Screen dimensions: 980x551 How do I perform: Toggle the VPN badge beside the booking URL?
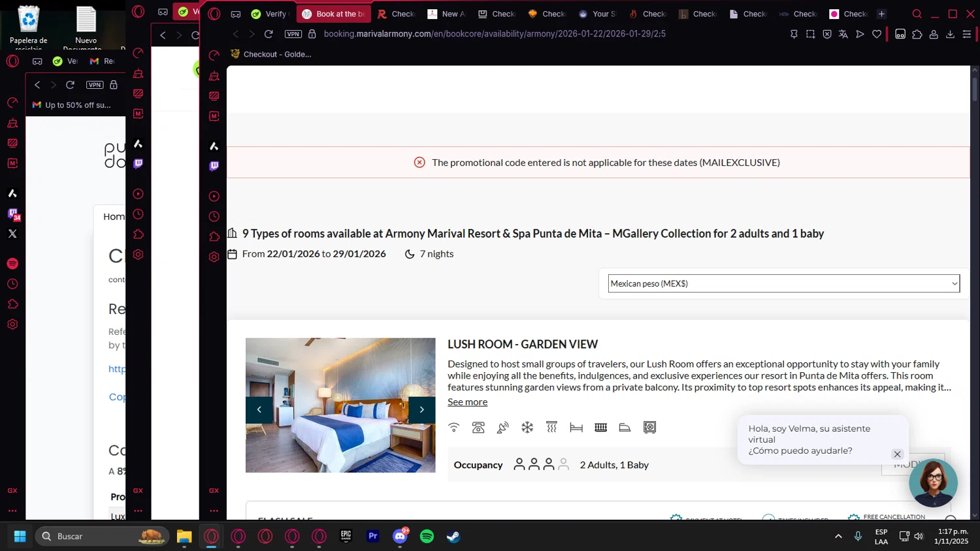click(x=293, y=34)
